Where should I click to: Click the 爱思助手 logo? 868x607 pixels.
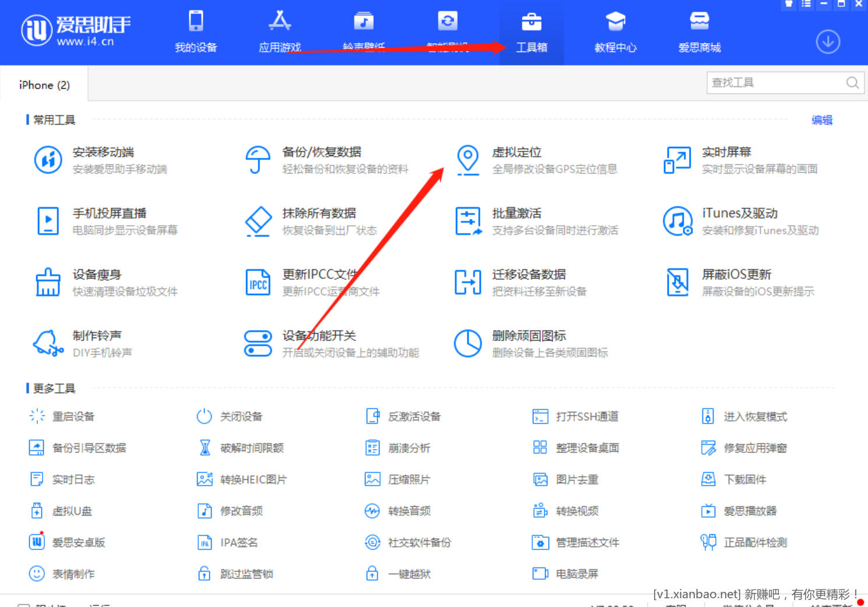[x=76, y=30]
